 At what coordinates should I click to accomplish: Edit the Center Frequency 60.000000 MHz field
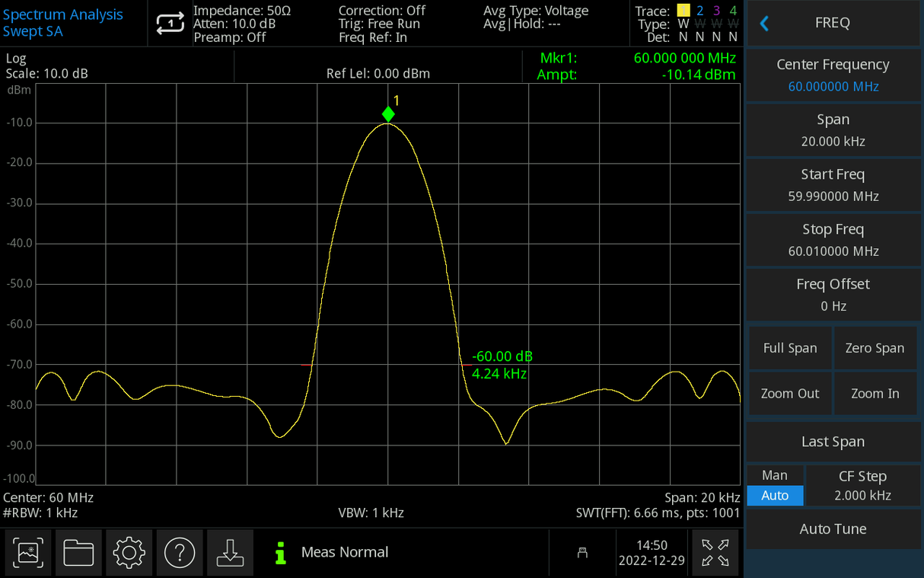point(833,75)
